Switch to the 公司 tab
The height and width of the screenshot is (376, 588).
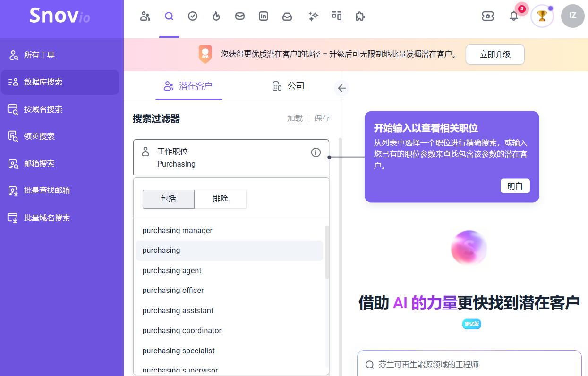[289, 86]
